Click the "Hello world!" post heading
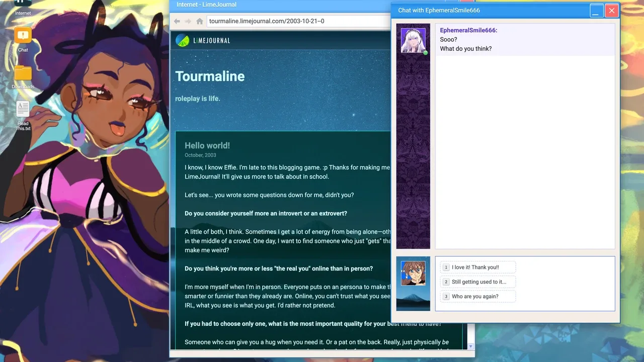644x362 pixels. [207, 146]
